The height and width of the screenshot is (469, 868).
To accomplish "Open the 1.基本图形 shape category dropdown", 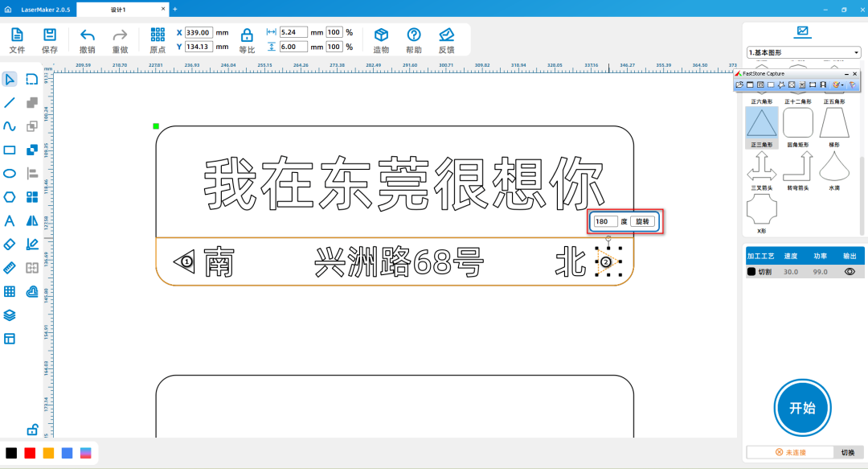I will coord(857,51).
